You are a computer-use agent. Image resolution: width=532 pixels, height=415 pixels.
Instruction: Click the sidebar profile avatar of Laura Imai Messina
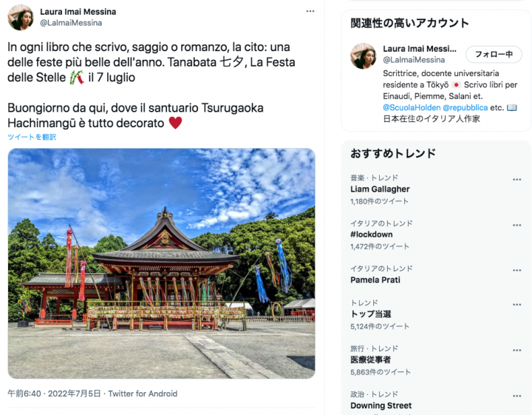(x=363, y=56)
